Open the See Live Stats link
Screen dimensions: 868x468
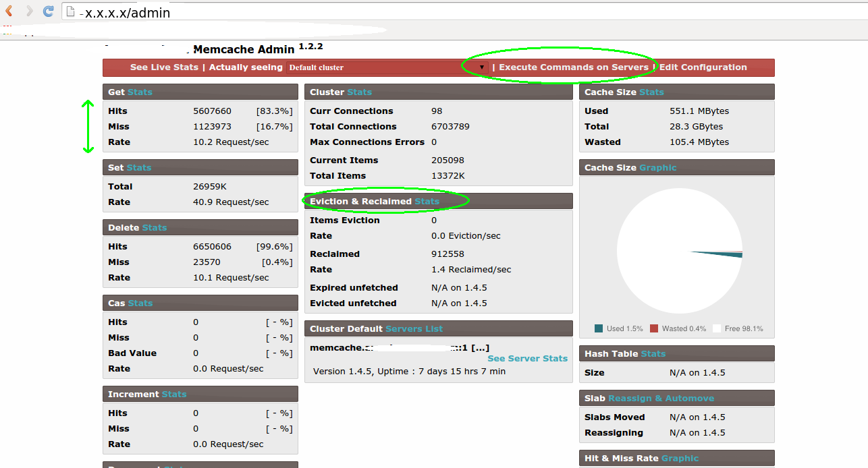coord(164,67)
